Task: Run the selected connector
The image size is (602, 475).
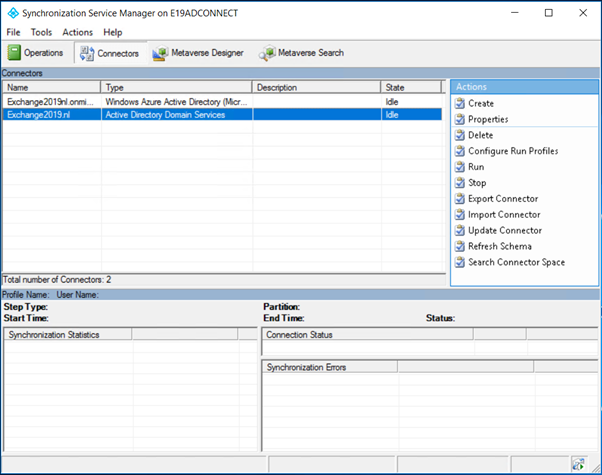Action: (x=475, y=167)
